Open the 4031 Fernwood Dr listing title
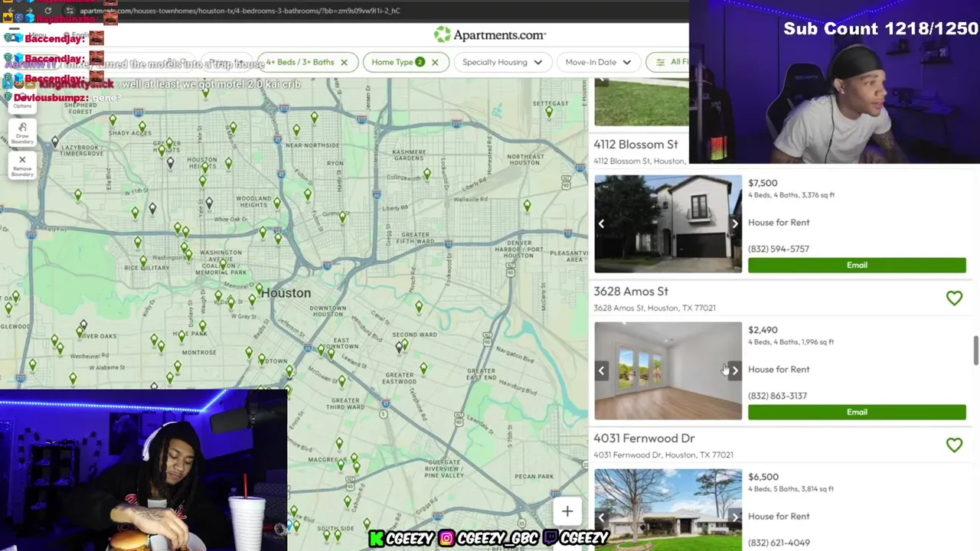The height and width of the screenshot is (551, 980). [x=644, y=439]
